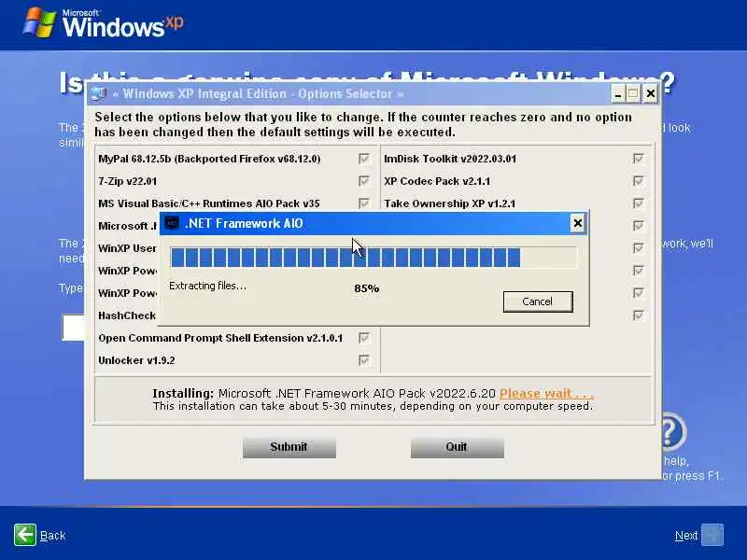Click the Back label in setup
Screen dimensions: 747x560
[53, 536]
